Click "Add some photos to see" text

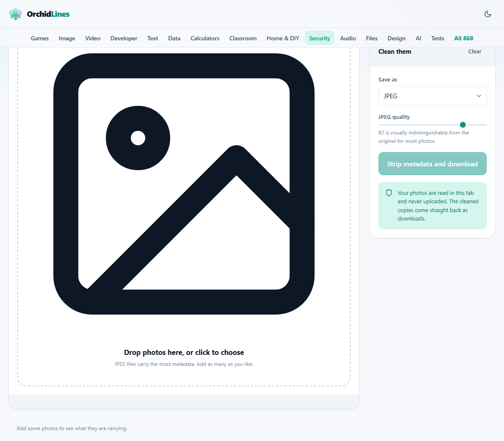(x=72, y=428)
